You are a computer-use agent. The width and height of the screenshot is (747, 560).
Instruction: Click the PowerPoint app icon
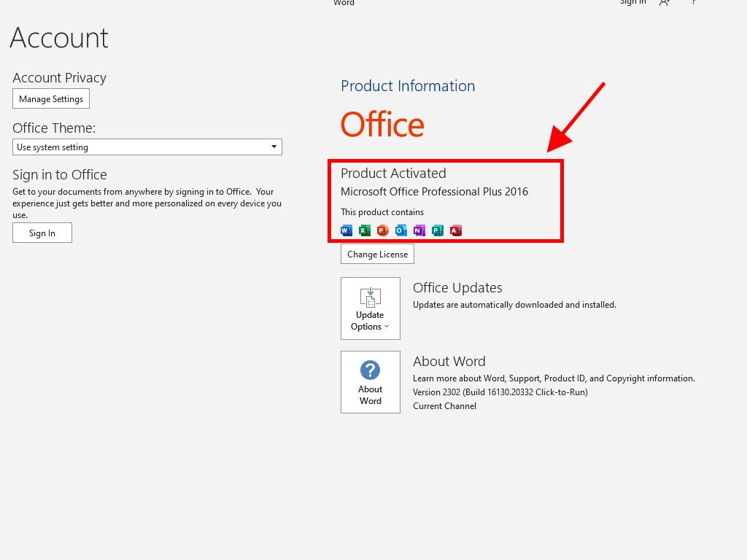coord(383,230)
